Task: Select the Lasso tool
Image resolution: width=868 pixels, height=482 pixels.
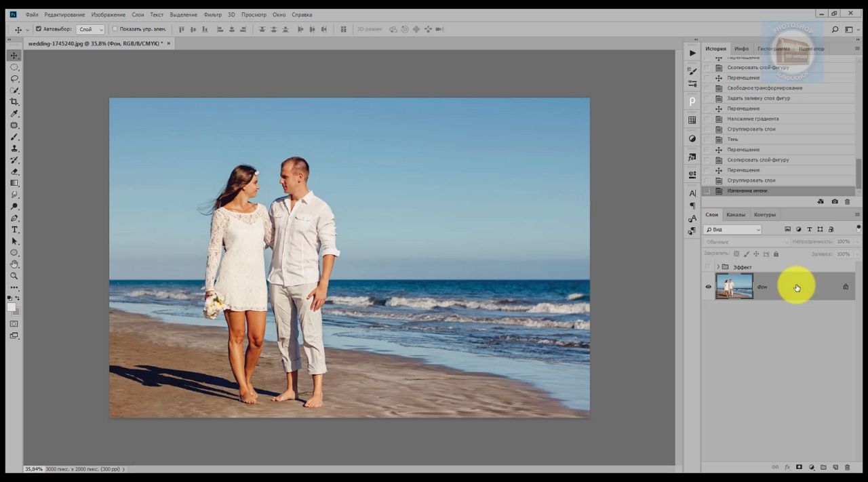Action: [x=14, y=79]
